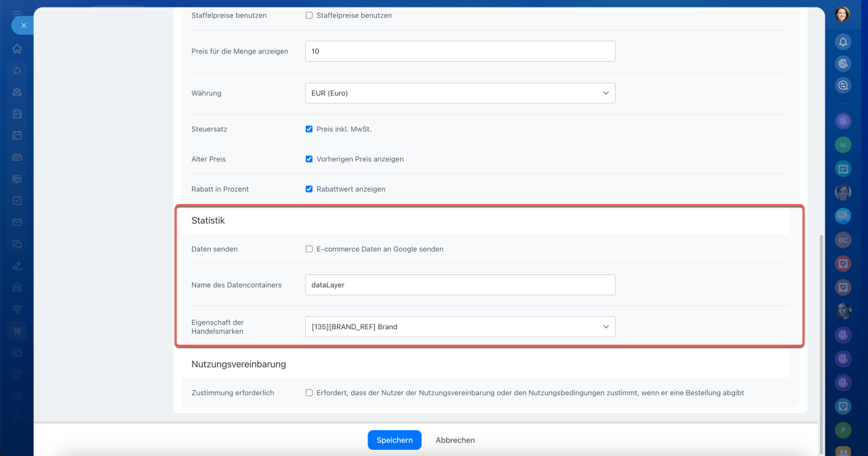The image size is (868, 456).
Task: Click the Speichern button
Action: [394, 440]
